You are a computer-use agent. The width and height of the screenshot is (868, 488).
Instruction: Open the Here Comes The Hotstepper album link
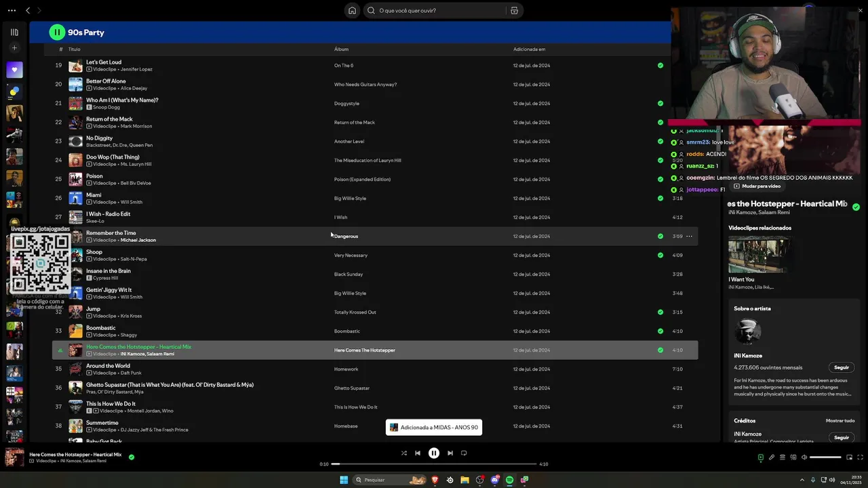(x=364, y=350)
